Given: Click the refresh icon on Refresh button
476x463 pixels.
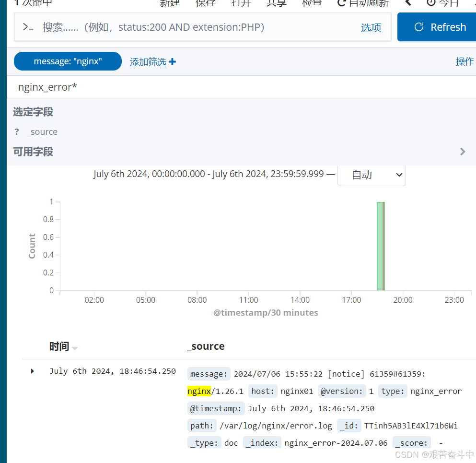Looking at the screenshot, I should pyautogui.click(x=419, y=27).
